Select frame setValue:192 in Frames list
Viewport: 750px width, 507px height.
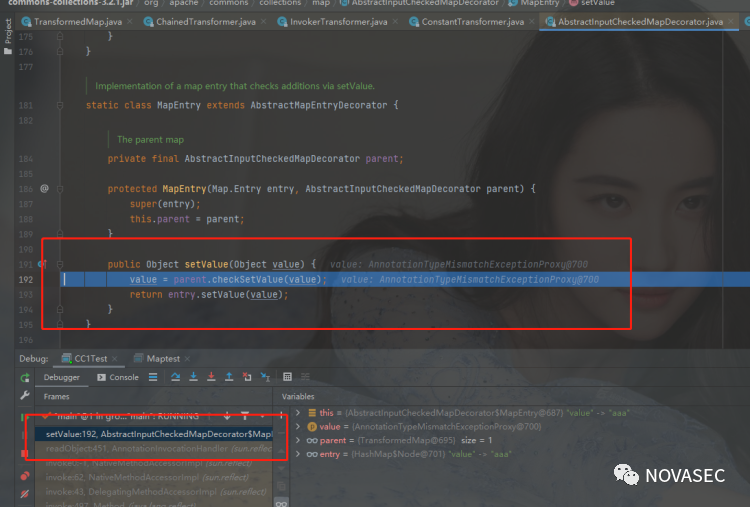click(154, 434)
